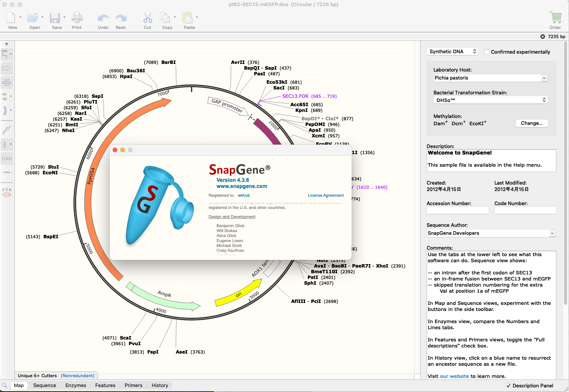Open the New button dropdown arrow
The width and height of the screenshot is (569, 392).
[20, 17]
